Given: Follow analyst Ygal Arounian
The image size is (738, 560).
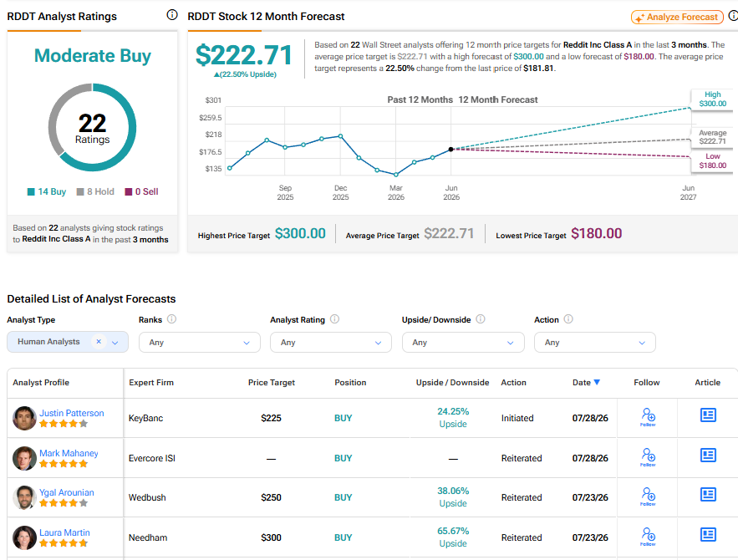Looking at the screenshot, I should (x=648, y=496).
